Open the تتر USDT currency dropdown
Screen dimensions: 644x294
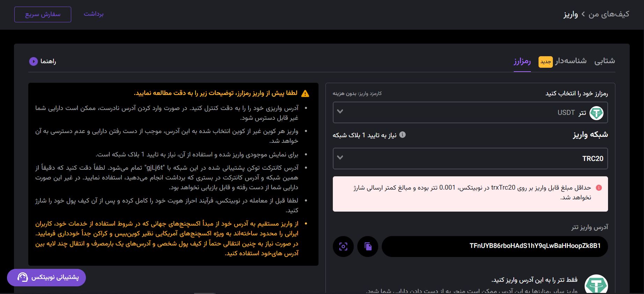coord(470,112)
